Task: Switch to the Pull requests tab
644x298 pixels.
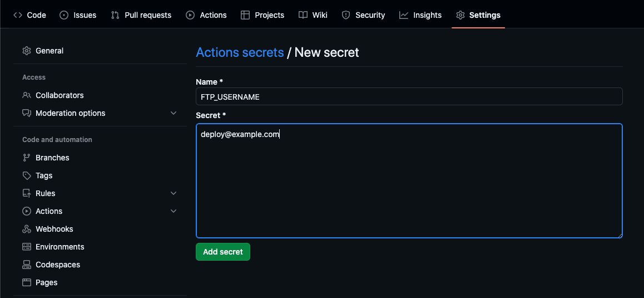Action: (x=141, y=15)
